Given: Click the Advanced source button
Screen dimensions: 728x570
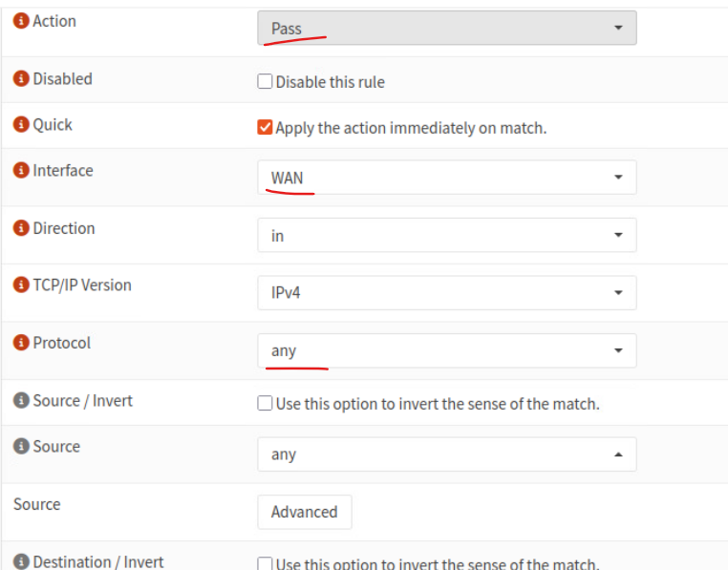Looking at the screenshot, I should tap(305, 512).
